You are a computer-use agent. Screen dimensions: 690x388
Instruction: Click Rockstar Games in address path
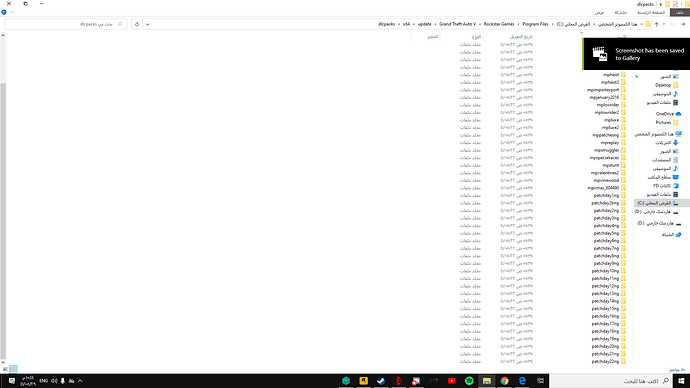pyautogui.click(x=499, y=24)
